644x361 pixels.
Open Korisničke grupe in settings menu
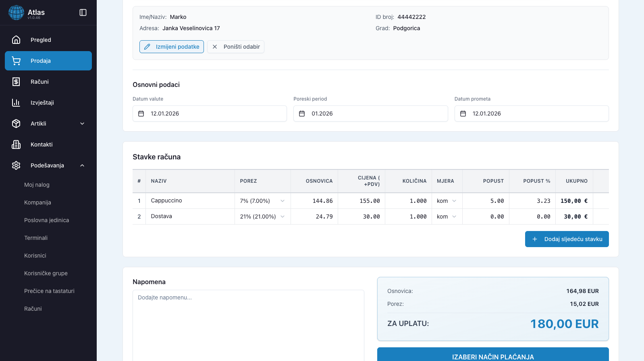tap(46, 273)
